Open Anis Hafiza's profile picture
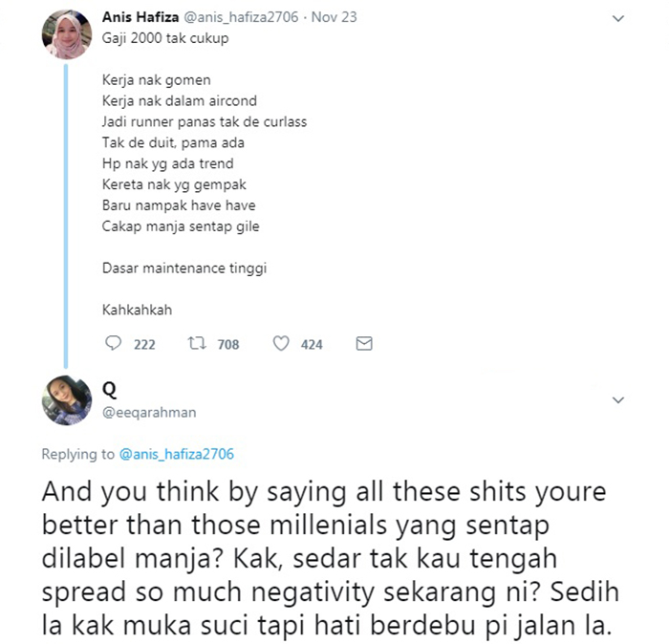This screenshot has height=644, width=669. (x=66, y=35)
